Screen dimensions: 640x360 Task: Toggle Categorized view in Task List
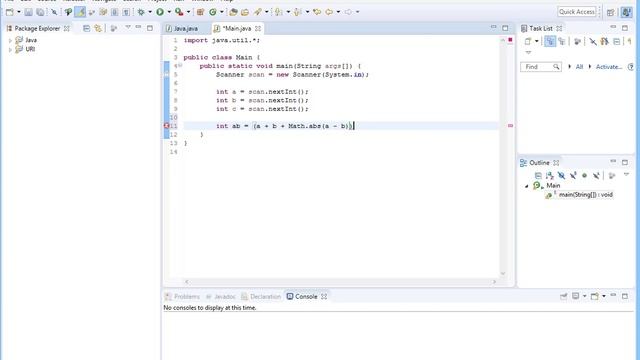coord(550,41)
